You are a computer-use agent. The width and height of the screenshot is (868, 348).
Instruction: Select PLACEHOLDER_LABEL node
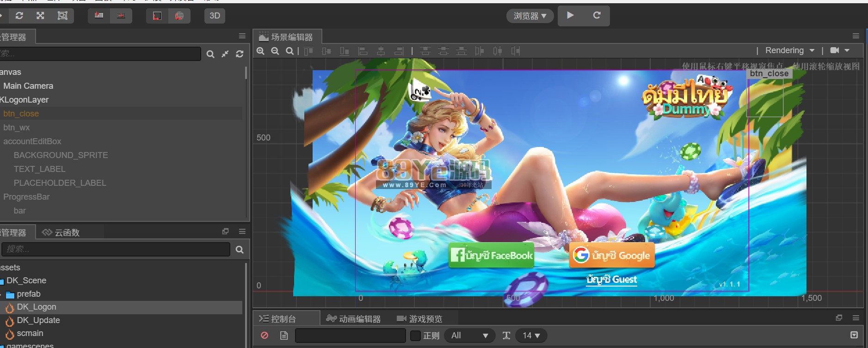(x=60, y=183)
